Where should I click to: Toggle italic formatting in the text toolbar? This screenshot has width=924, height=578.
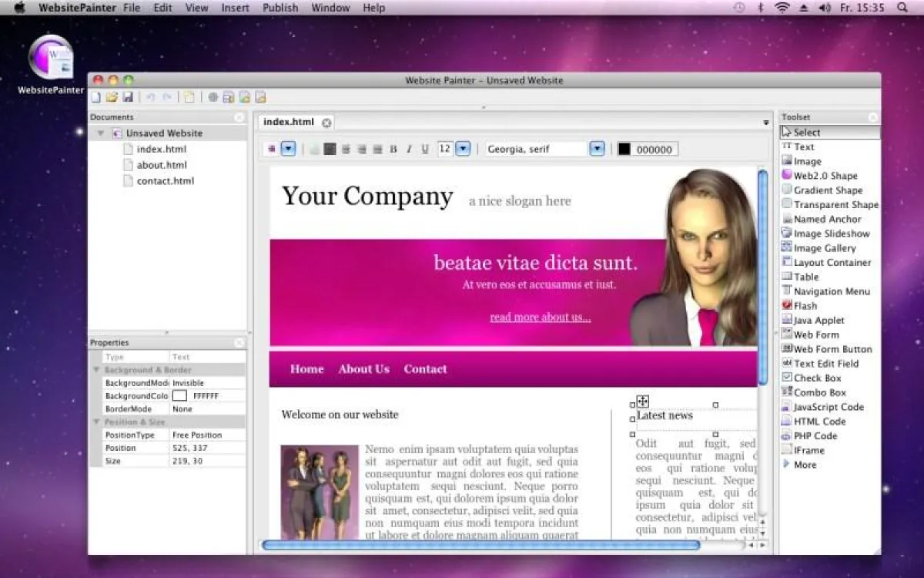coord(408,149)
